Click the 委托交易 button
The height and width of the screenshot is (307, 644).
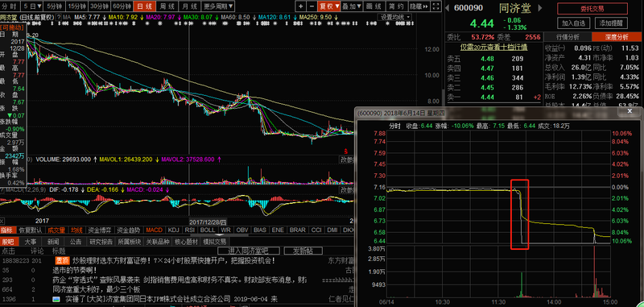592,9
